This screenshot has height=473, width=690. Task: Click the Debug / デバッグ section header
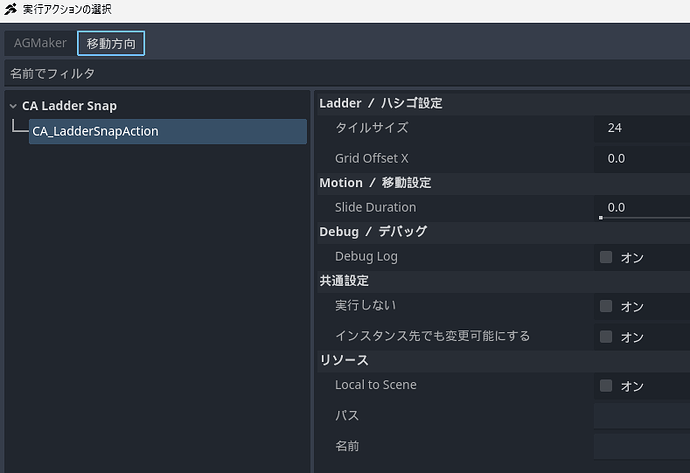pyautogui.click(x=503, y=232)
